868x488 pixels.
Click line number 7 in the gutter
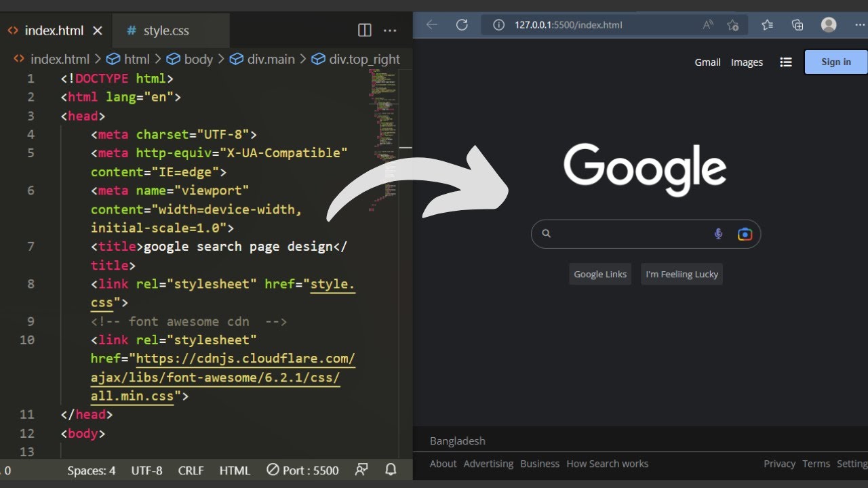[x=31, y=246]
